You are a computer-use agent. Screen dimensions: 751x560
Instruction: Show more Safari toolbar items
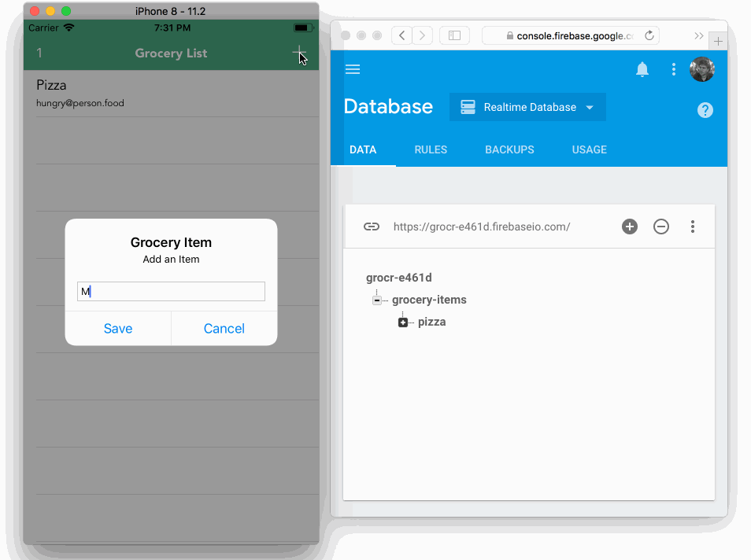(699, 36)
